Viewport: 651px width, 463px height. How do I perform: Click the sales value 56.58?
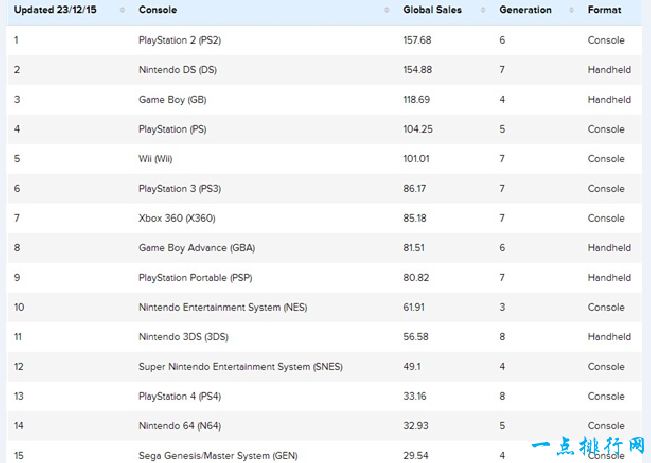point(416,337)
